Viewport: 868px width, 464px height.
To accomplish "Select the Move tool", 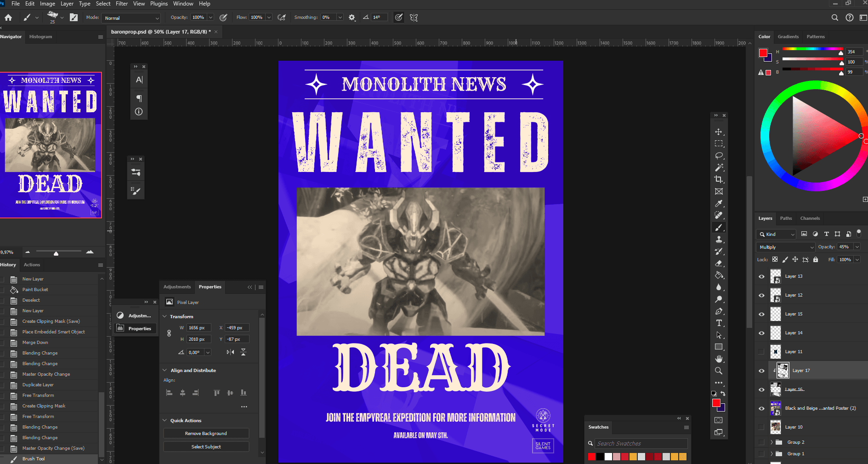I will [x=719, y=132].
